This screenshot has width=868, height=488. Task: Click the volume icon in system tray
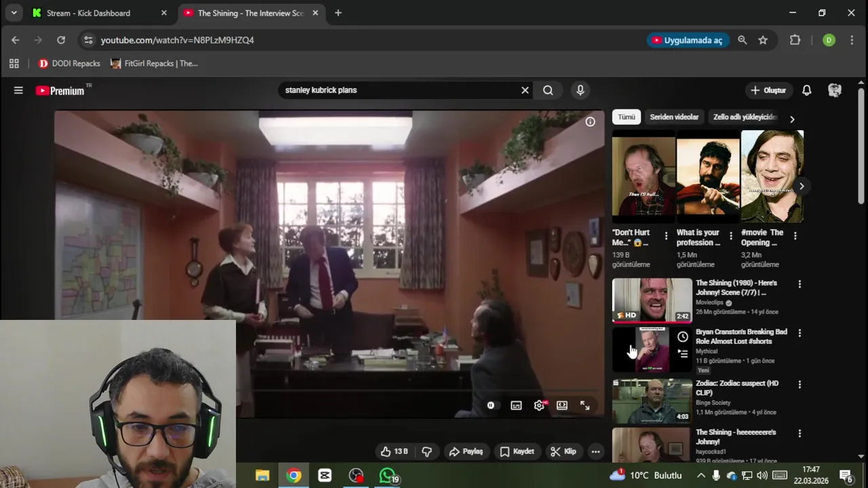pos(762,476)
